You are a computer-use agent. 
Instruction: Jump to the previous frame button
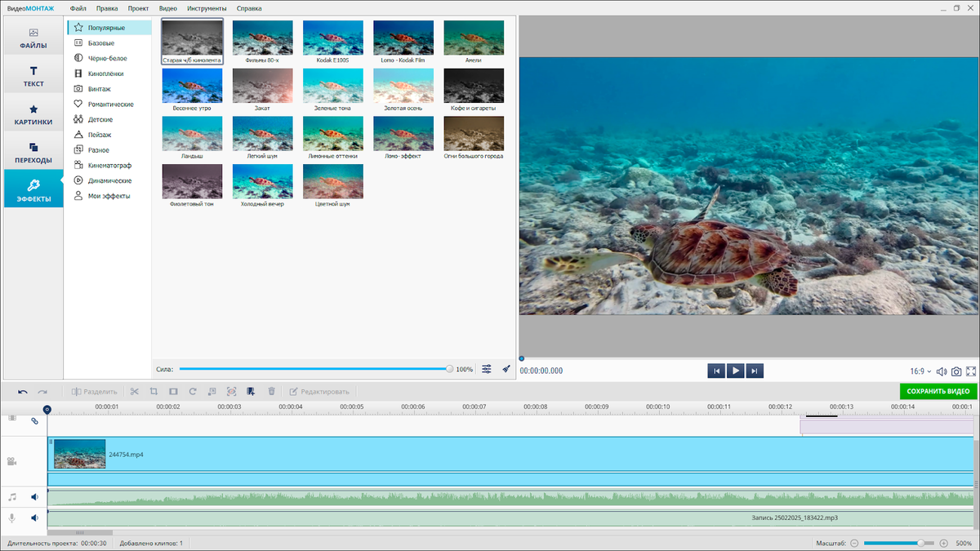pos(716,371)
